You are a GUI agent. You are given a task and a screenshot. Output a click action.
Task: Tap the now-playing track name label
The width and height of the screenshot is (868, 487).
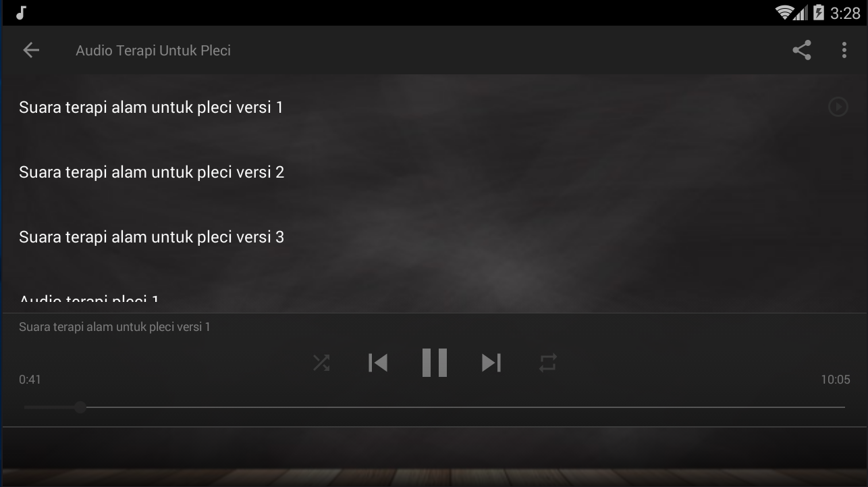(115, 327)
